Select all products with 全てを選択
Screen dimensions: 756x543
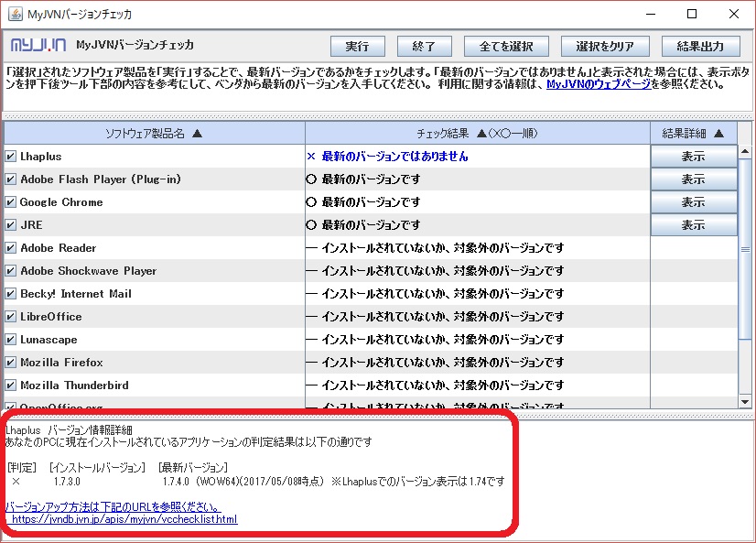506,47
